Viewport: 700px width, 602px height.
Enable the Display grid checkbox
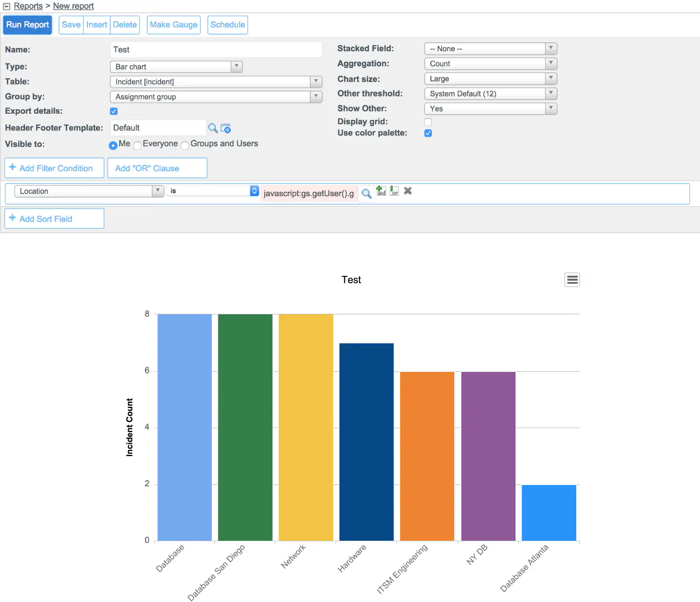(428, 122)
